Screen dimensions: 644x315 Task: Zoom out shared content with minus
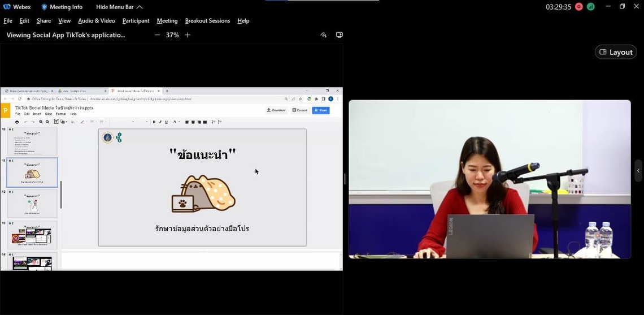(157, 35)
